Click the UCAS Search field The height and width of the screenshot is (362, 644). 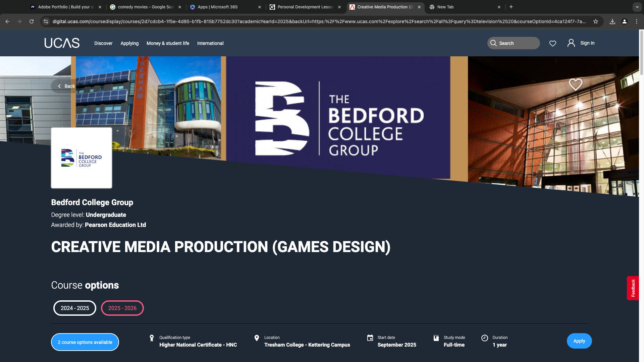pos(514,43)
